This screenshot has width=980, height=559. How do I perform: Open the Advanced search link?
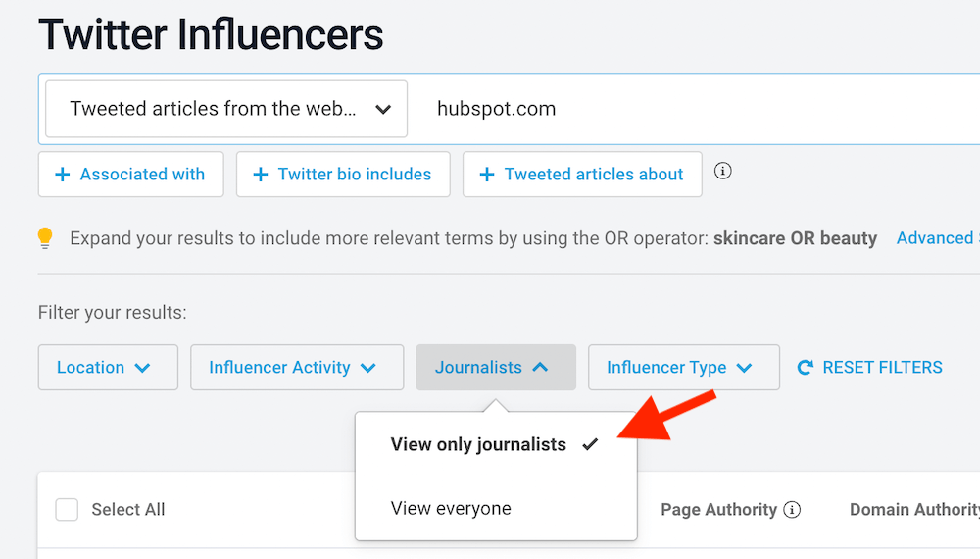tap(936, 238)
